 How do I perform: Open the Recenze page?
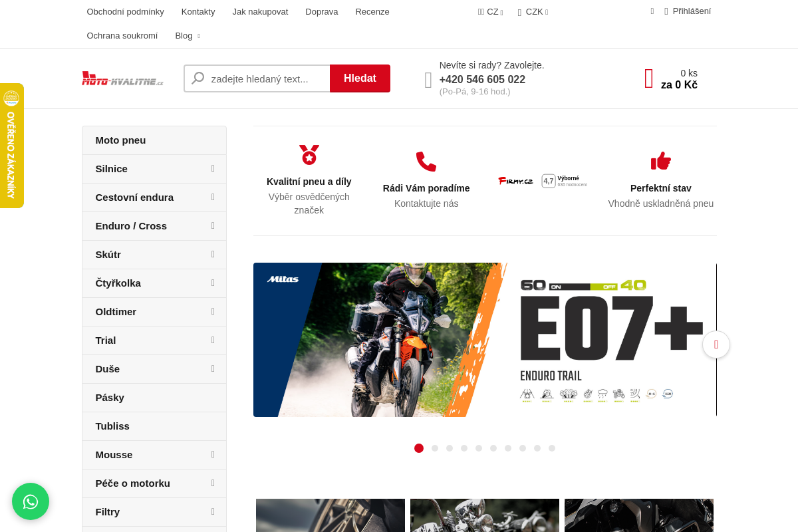[x=372, y=12]
